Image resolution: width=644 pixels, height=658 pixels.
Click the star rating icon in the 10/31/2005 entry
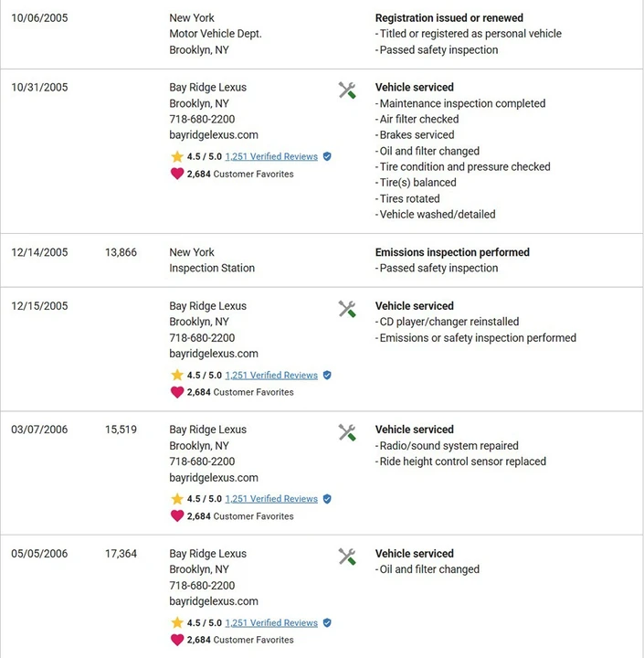tap(177, 156)
